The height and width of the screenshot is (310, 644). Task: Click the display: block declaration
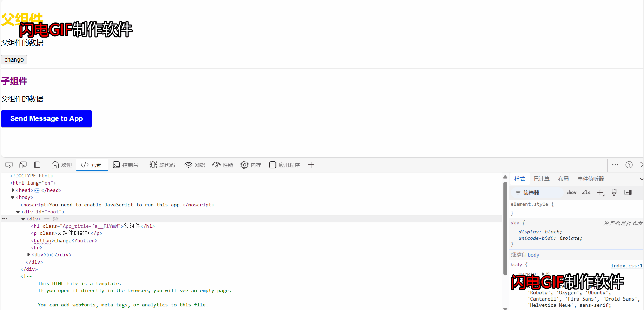pyautogui.click(x=540, y=232)
